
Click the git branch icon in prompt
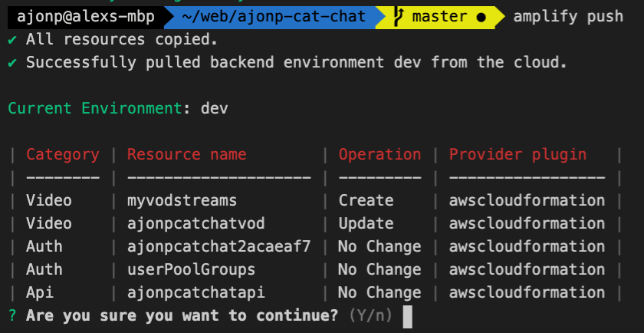[x=399, y=18]
